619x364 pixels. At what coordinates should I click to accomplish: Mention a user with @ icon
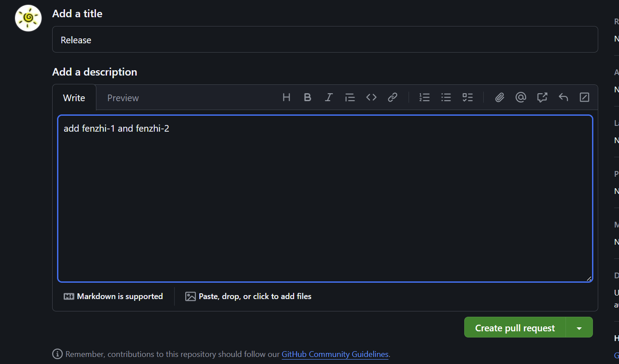(521, 97)
